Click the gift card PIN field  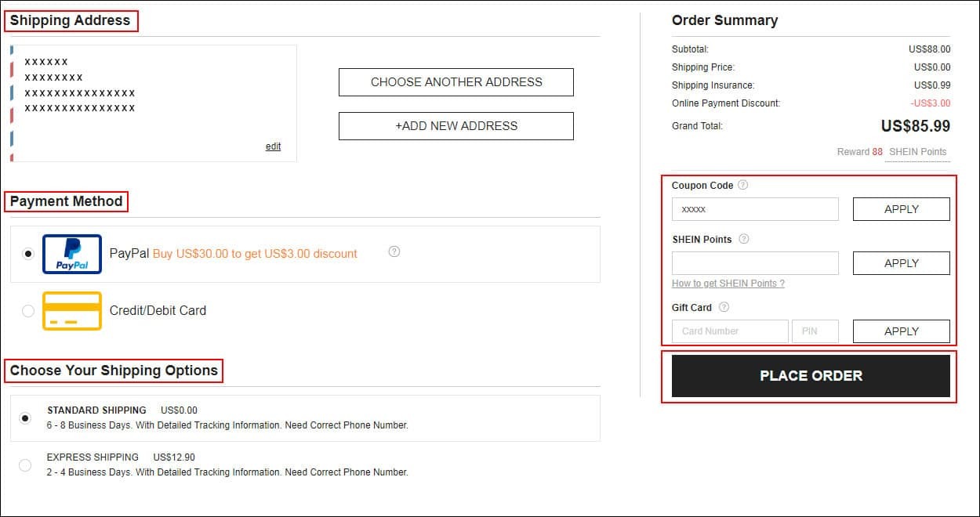(x=815, y=331)
